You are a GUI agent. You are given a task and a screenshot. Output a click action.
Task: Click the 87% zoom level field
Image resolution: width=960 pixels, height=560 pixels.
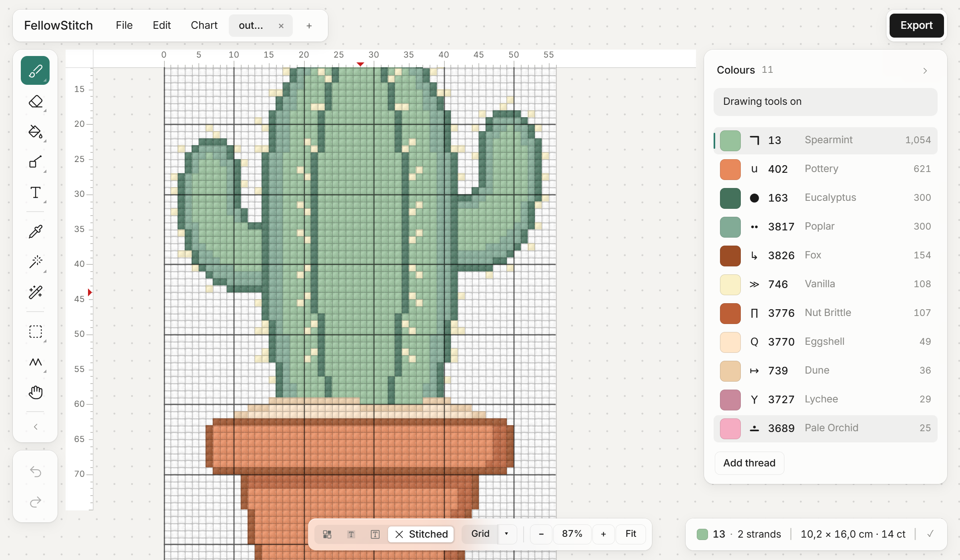click(572, 534)
